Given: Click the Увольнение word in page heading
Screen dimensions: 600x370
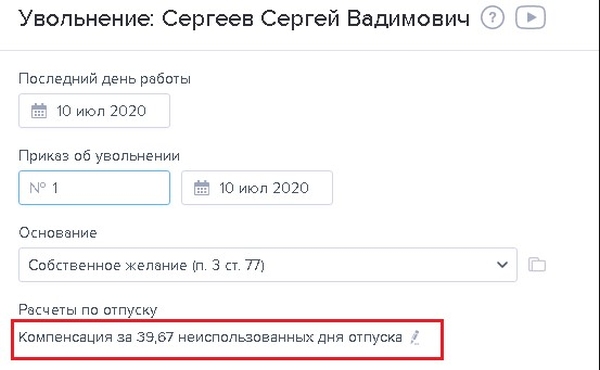Looking at the screenshot, I should coord(86,18).
